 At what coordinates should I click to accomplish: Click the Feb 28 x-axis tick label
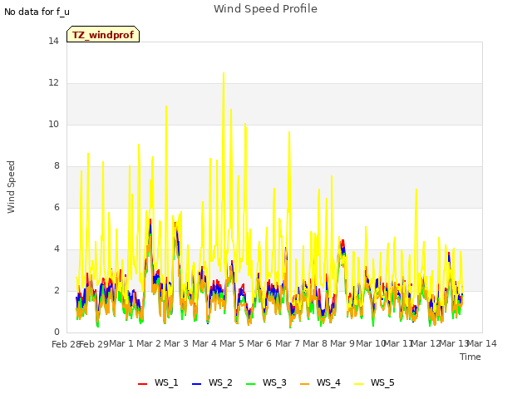pos(66,344)
